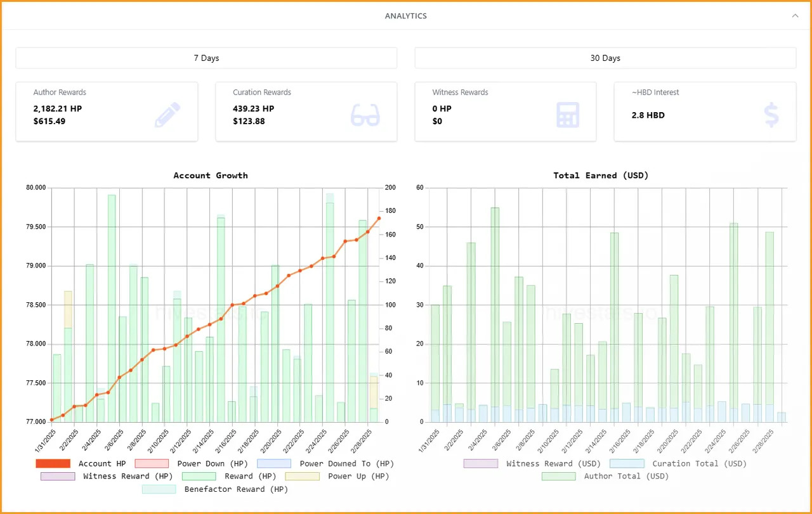Click the calculator icon on Witness Rewards card
Screen dimensions: 812x514
pos(567,115)
